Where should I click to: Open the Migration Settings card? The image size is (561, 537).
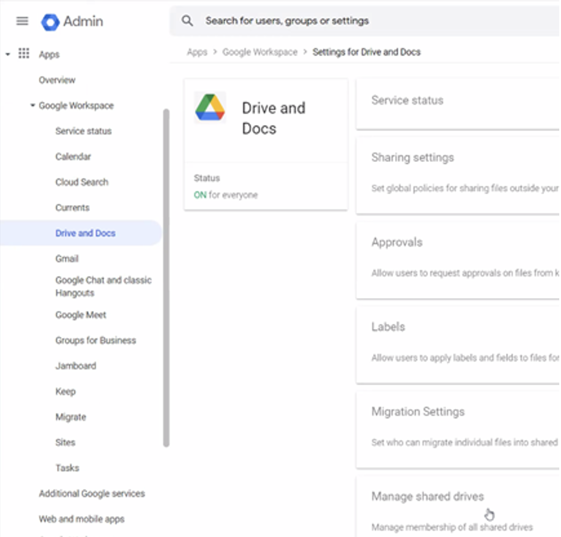tap(458, 430)
